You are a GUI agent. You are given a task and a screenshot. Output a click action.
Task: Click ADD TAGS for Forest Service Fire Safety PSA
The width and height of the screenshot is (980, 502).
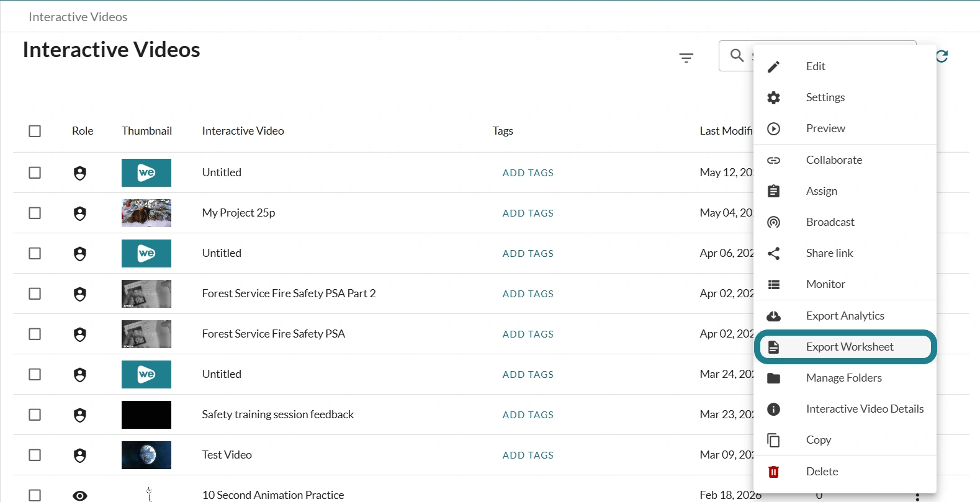tap(528, 334)
